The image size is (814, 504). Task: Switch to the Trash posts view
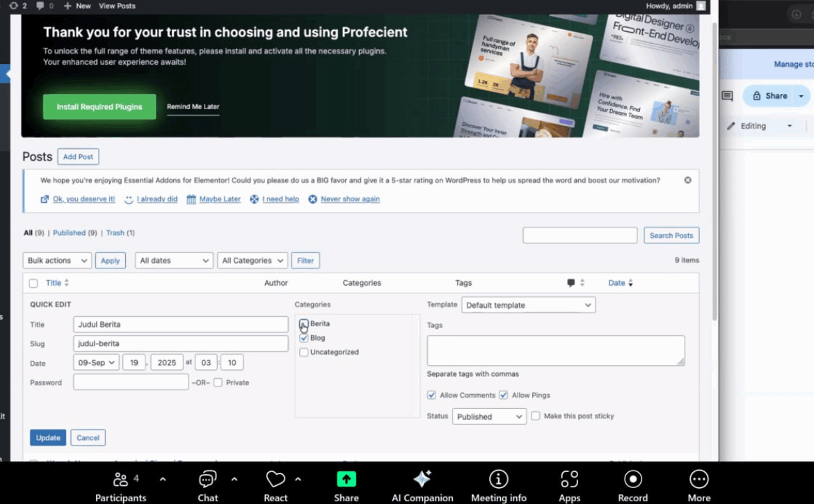[115, 233]
